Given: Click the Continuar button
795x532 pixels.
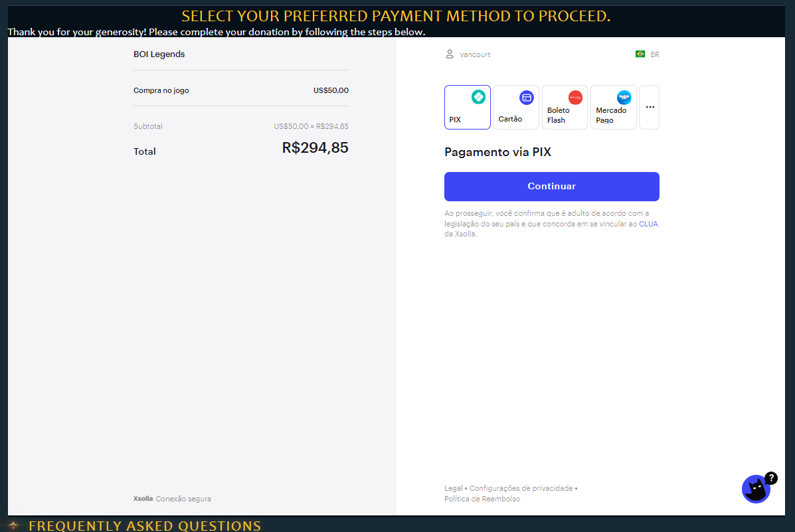Looking at the screenshot, I should click(552, 186).
